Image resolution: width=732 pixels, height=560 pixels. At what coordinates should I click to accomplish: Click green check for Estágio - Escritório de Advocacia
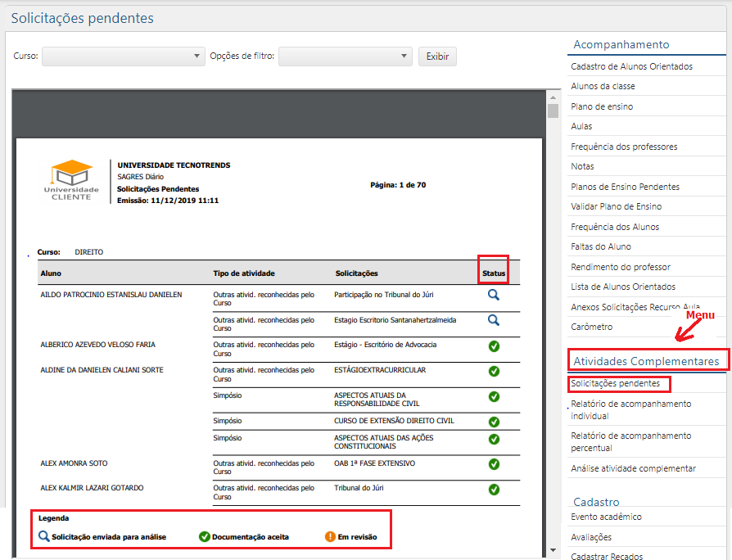(494, 345)
